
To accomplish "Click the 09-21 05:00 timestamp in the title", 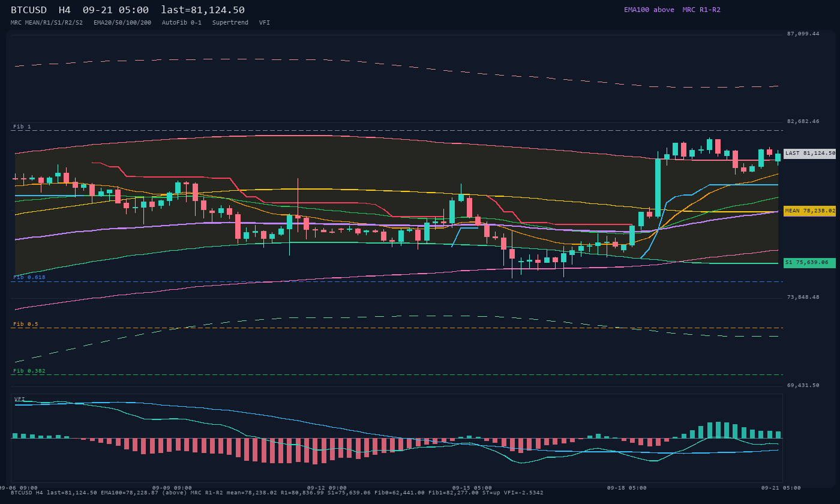I will (x=116, y=10).
